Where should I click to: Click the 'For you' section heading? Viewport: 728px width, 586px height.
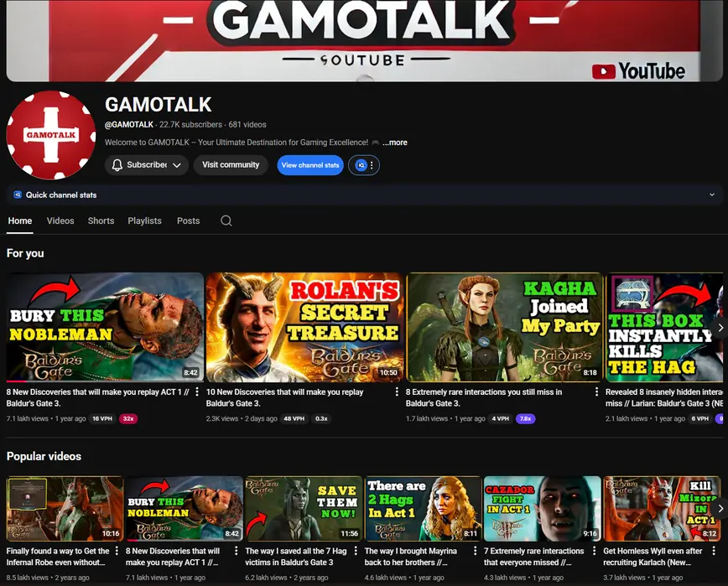(x=25, y=253)
